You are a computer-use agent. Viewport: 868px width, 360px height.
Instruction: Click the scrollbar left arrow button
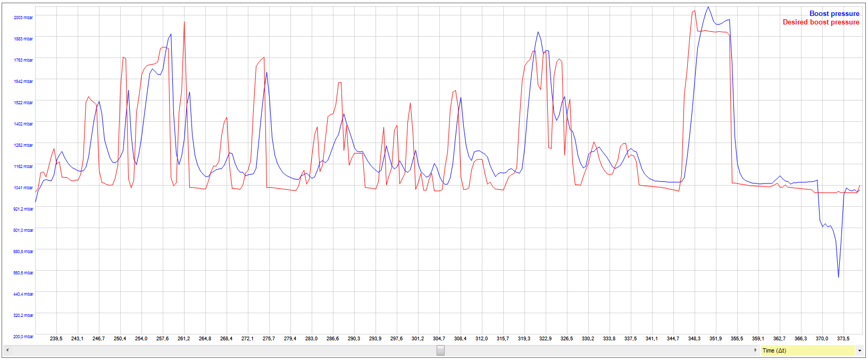7,350
